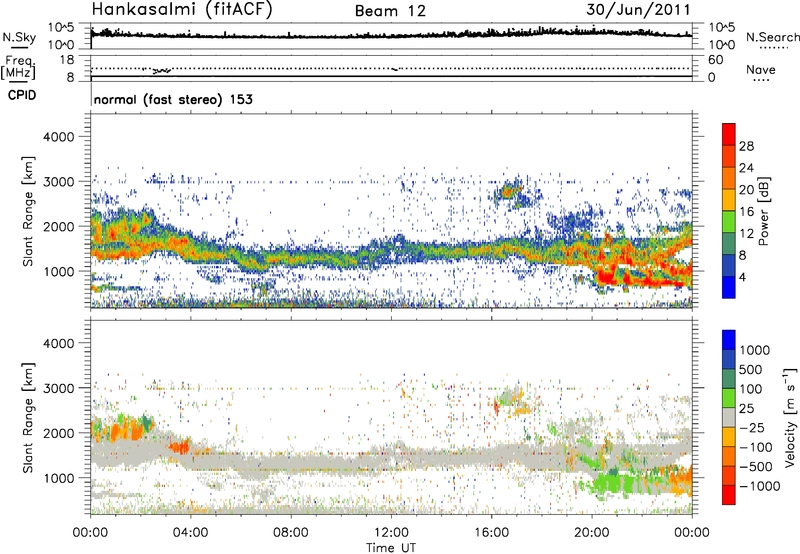Click the date '30/Jun/2011'
This screenshot has height=554, width=800.
point(638,10)
